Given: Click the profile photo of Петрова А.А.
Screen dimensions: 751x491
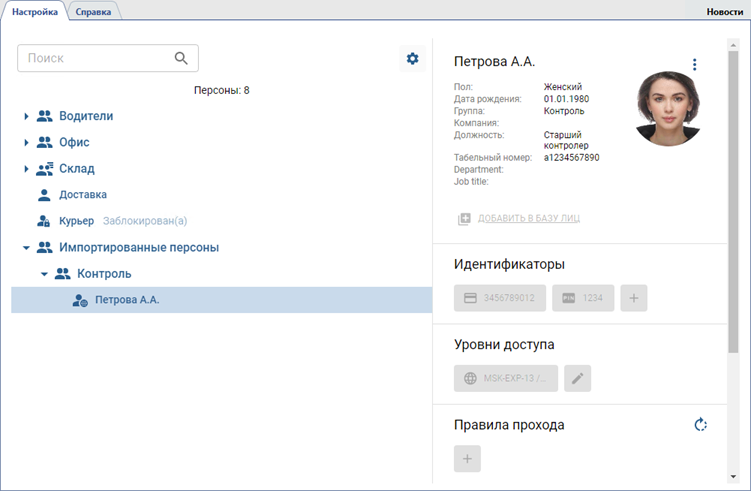Looking at the screenshot, I should [x=667, y=108].
